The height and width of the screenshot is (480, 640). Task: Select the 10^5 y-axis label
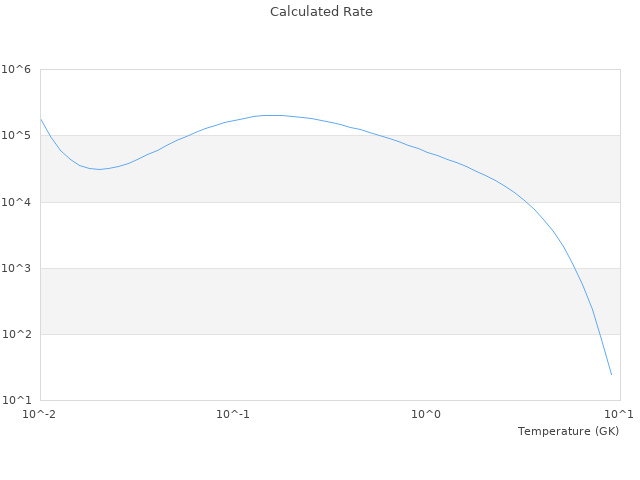(16, 136)
